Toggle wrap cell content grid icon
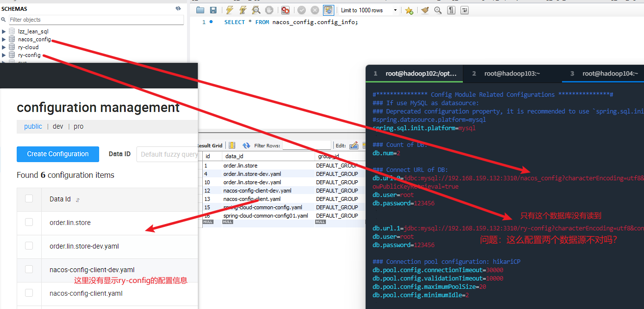644x309 pixels. pos(232,145)
